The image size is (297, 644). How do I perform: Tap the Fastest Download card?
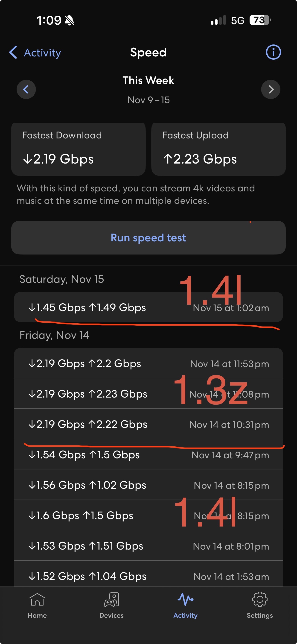[78, 149]
